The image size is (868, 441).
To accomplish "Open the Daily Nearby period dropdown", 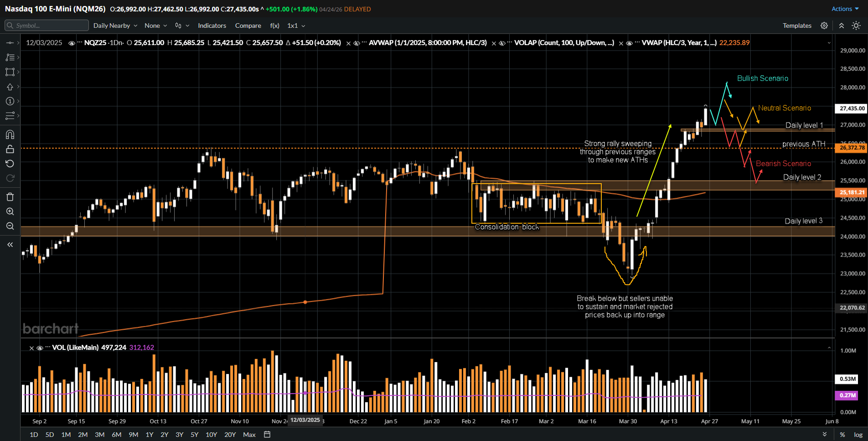I will [x=115, y=26].
